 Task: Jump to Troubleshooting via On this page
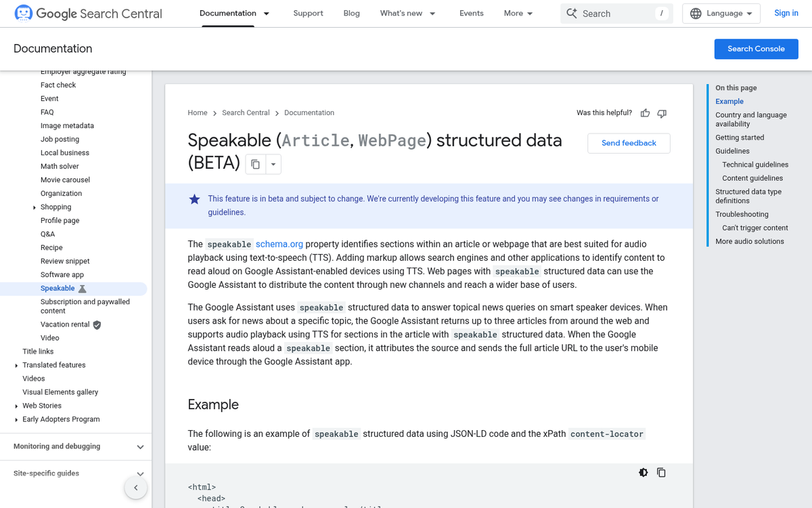[742, 214]
